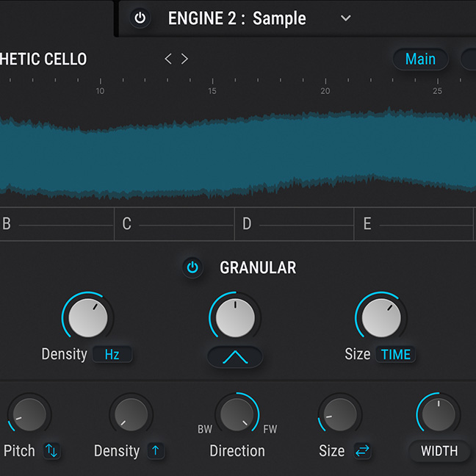The height and width of the screenshot is (476, 476).
Task: Select sample slot C marker
Action: [127, 224]
